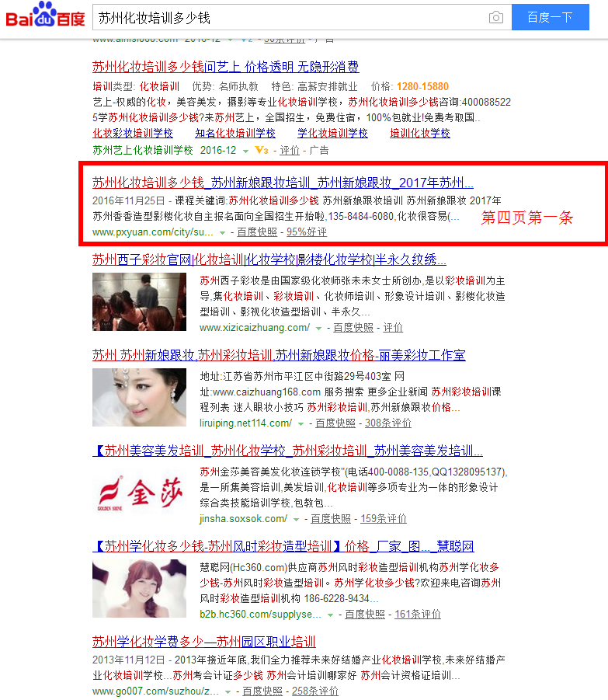Click 苏州艺上化妆培训学校 source name

(x=143, y=151)
